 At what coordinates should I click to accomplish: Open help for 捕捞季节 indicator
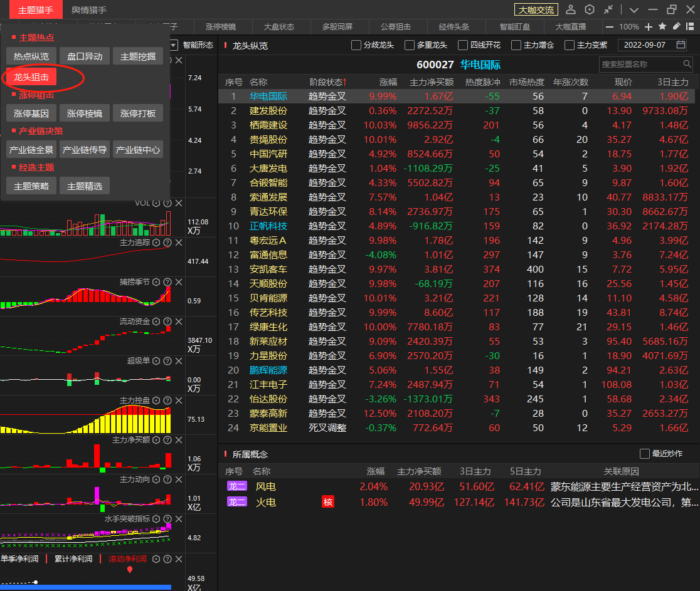pos(167,282)
